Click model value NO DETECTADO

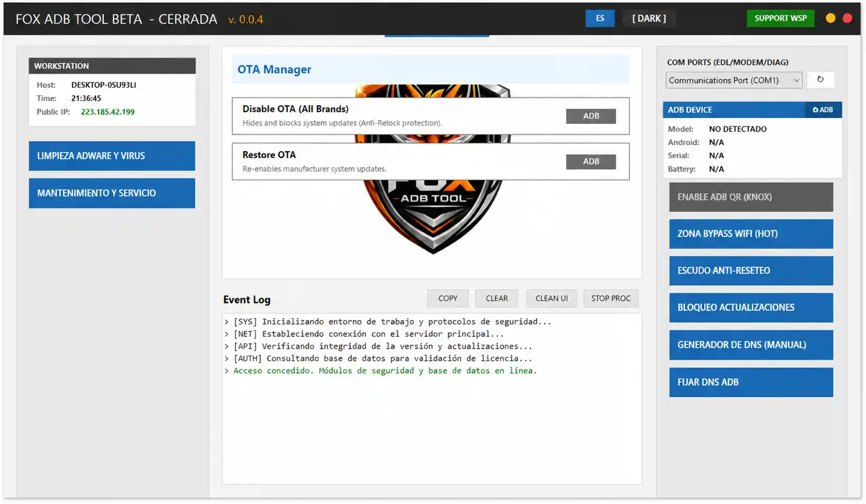(x=737, y=129)
